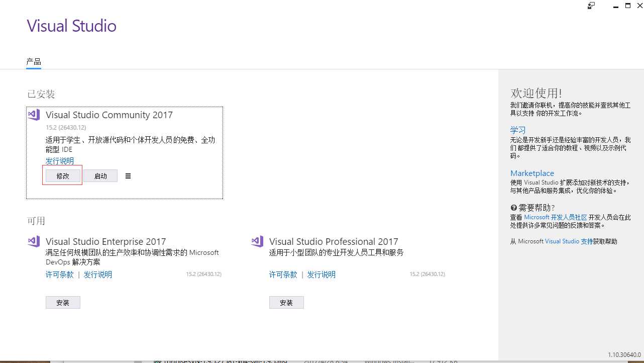The image size is (644, 363).
Task: Click the 修改 button for Community 2017
Action: [63, 176]
